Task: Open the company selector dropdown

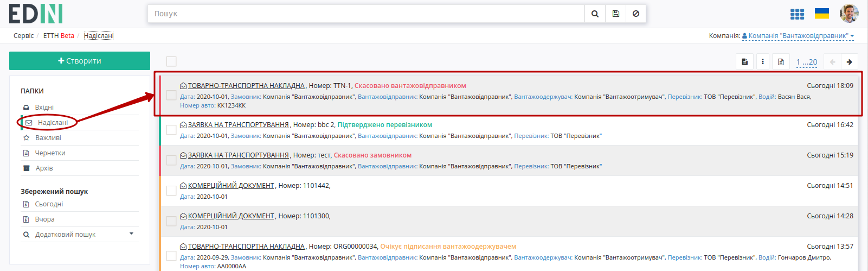Action: point(798,36)
